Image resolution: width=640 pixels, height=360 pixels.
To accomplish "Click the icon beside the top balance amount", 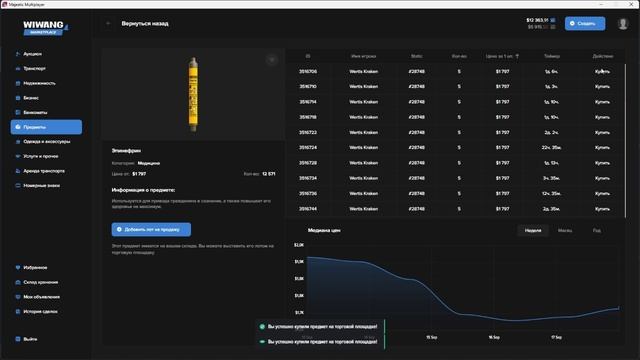I will 553,20.
